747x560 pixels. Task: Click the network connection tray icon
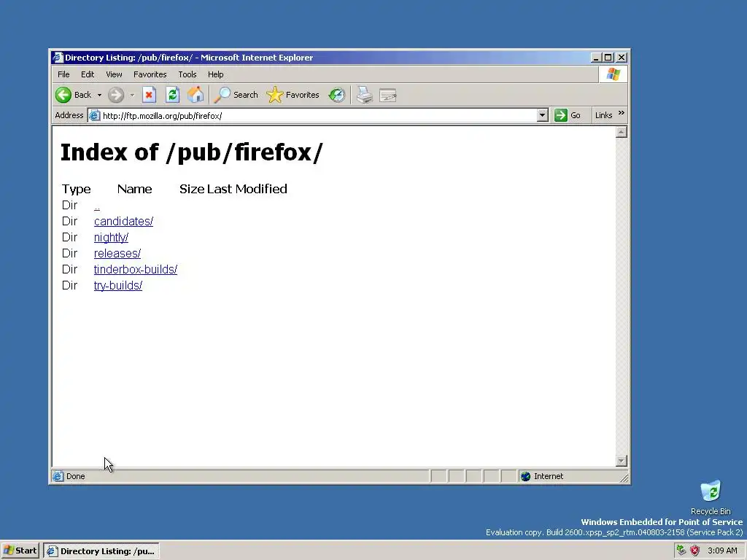click(681, 551)
